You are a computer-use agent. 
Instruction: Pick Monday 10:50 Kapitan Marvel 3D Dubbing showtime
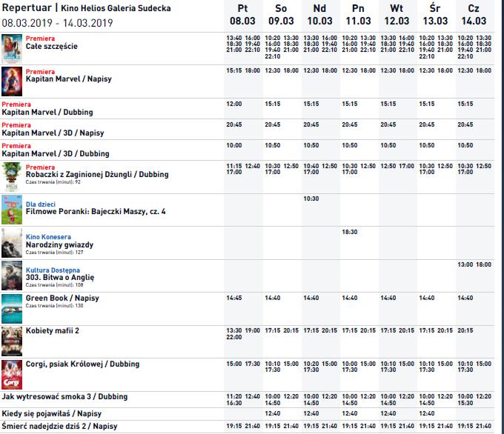[x=350, y=145]
